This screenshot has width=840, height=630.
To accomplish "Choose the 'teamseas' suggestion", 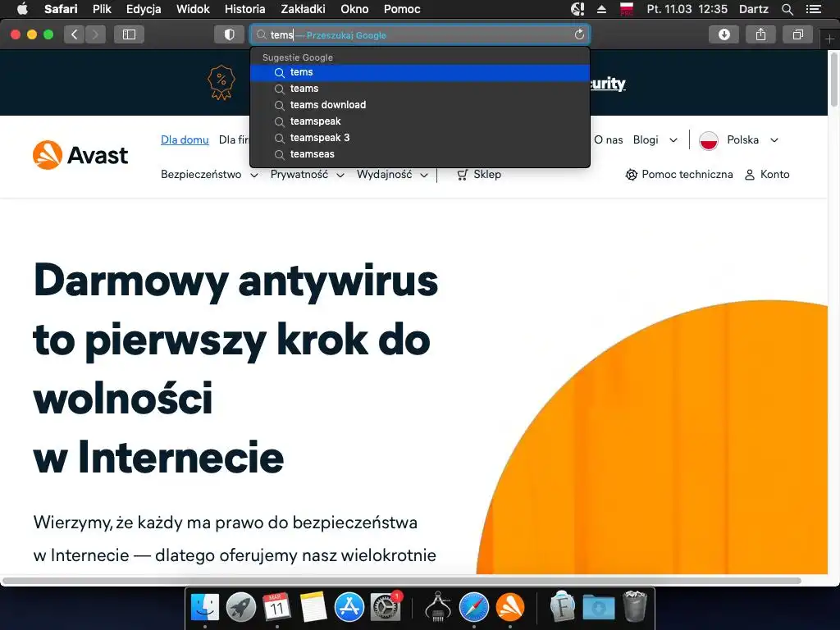I will tap(420, 154).
